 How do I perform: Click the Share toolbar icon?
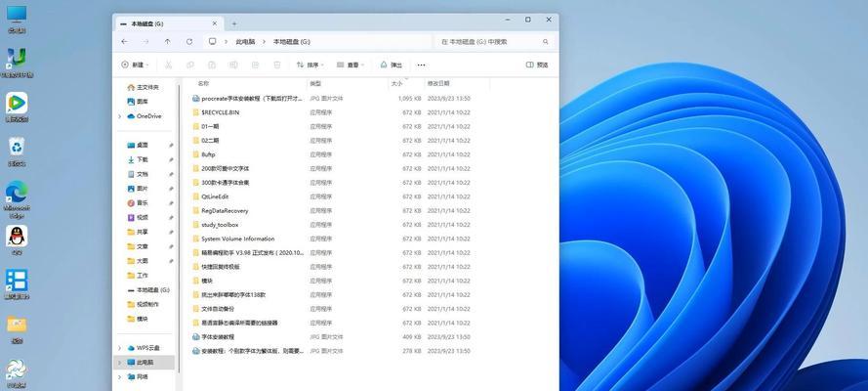point(255,65)
